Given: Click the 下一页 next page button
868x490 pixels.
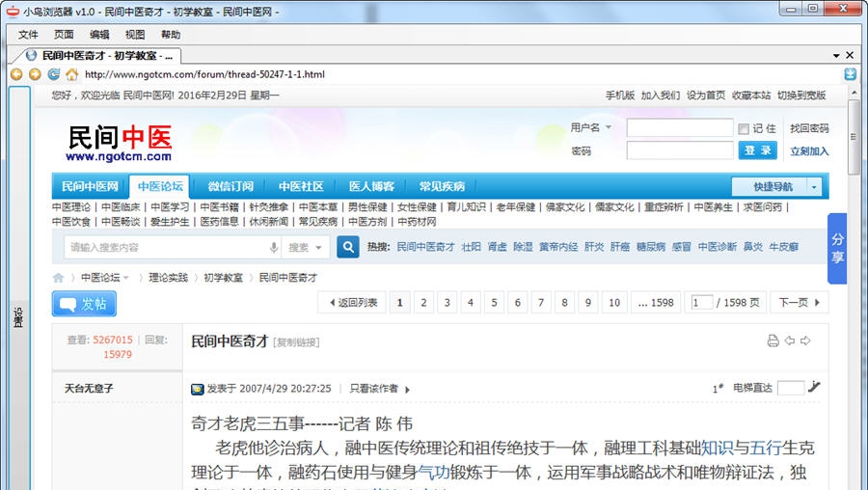Looking at the screenshot, I should tap(799, 302).
